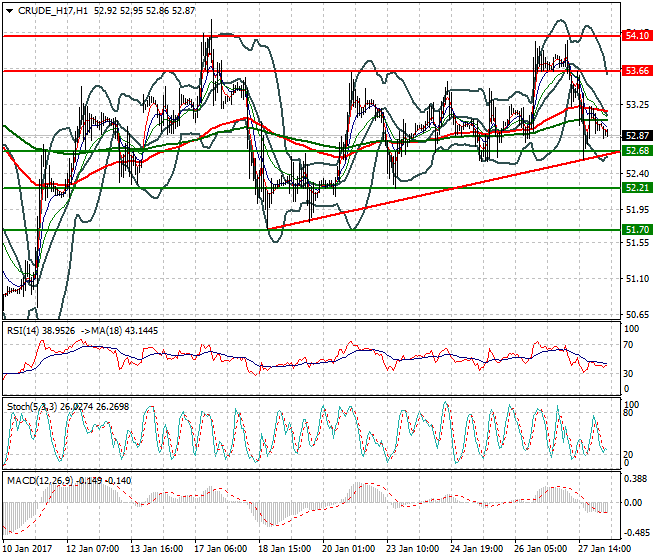Select the CRUDE_H17,H1 chart title text

coord(53,11)
